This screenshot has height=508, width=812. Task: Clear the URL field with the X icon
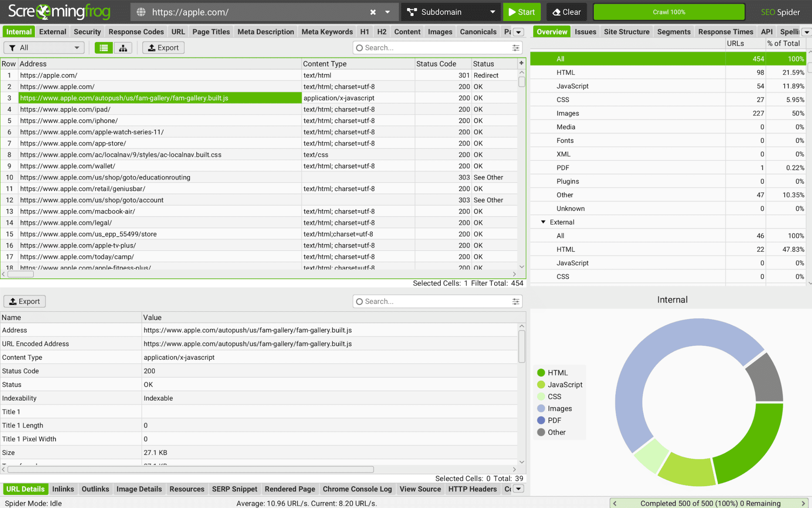pyautogui.click(x=373, y=12)
